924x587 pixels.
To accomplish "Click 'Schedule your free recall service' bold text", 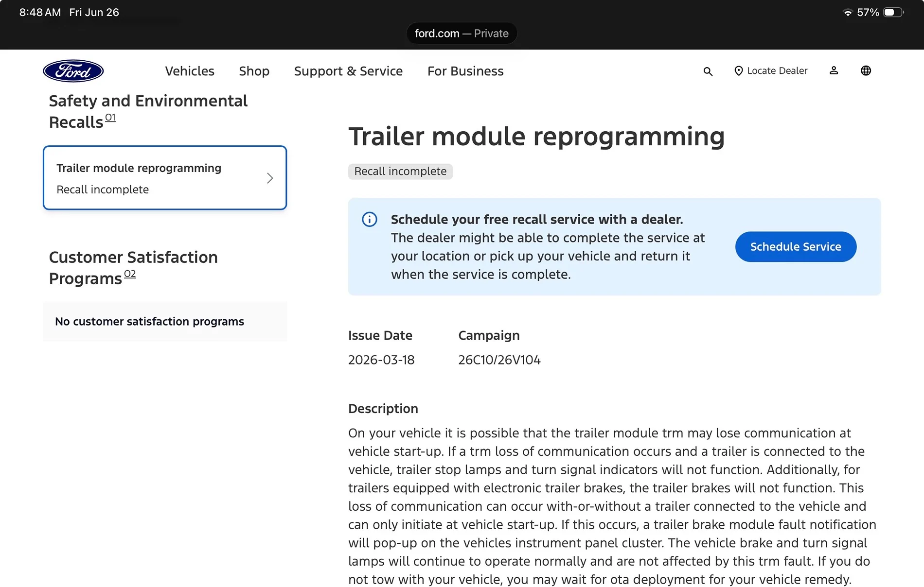I will [537, 220].
